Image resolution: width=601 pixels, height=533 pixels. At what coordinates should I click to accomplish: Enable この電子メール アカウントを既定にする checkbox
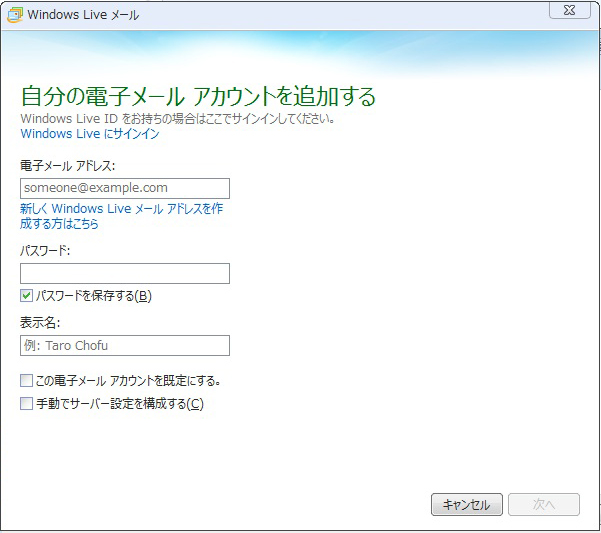coord(26,381)
